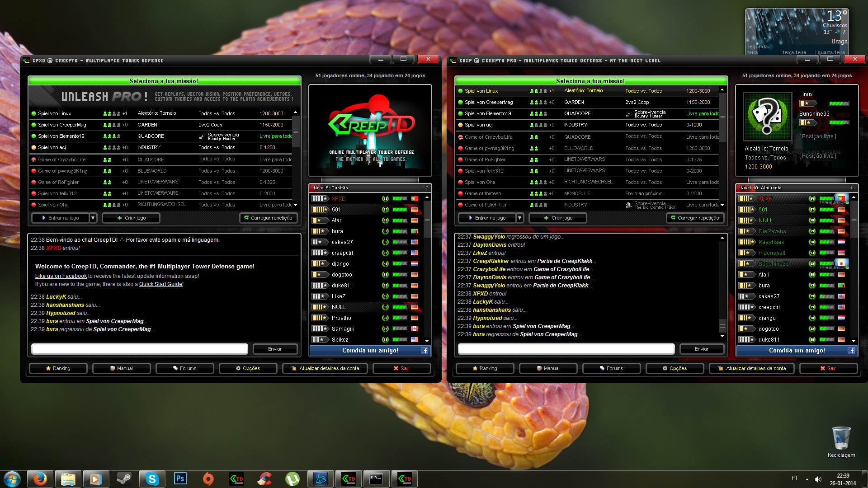The height and width of the screenshot is (488, 868).
Task: Click USA flag beside cakes27 in Pro window
Action: (x=841, y=296)
